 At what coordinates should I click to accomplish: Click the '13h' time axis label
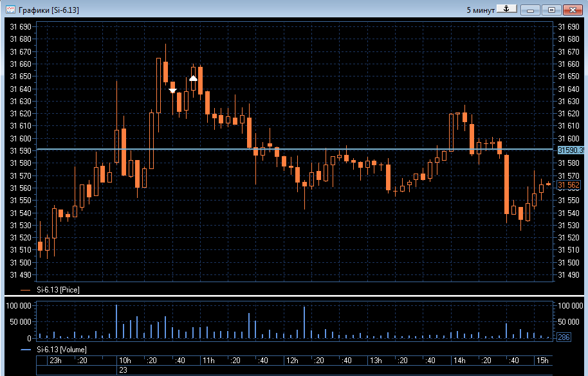[x=376, y=361]
